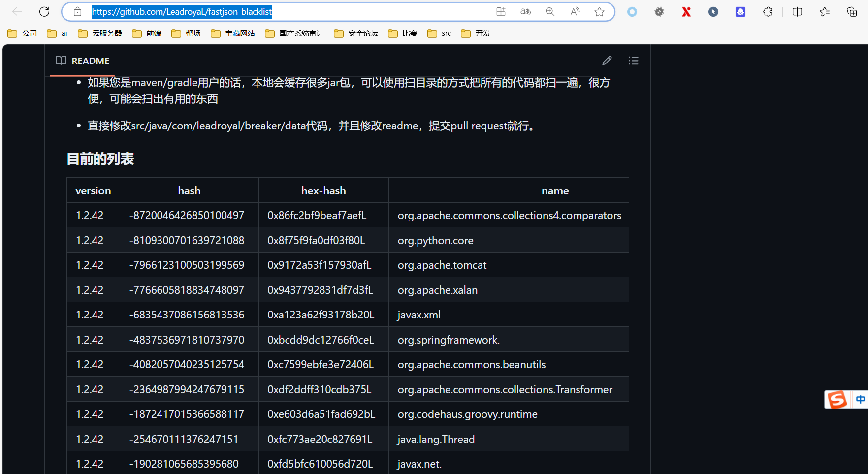The height and width of the screenshot is (474, 868).
Task: Open the src bookmark folder
Action: 440,33
